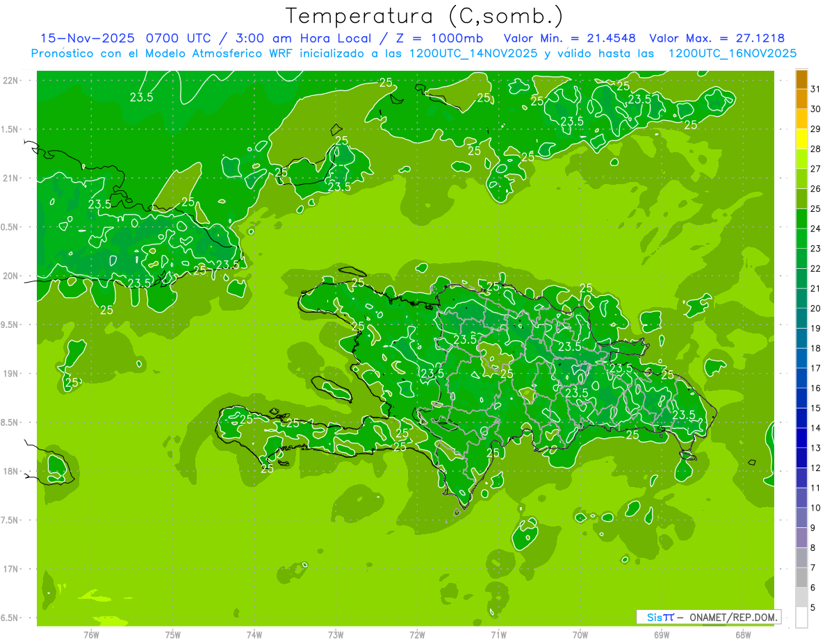This screenshot has width=834, height=644.
Task: Click the "5" colorbar scale label
Action: 814,608
